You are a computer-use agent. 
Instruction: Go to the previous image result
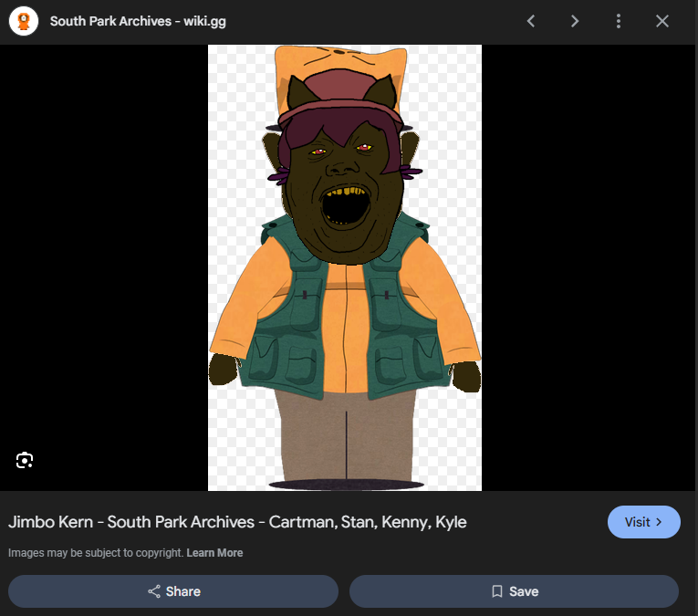(531, 21)
